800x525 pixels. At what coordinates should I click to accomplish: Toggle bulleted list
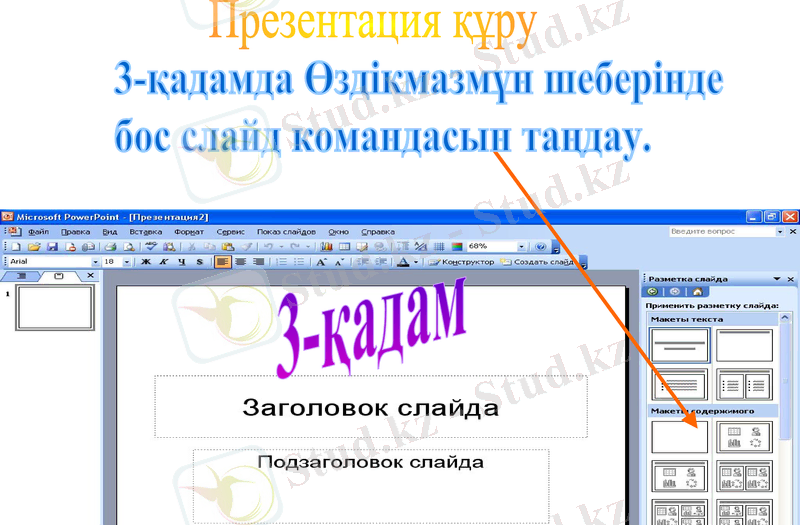299,262
